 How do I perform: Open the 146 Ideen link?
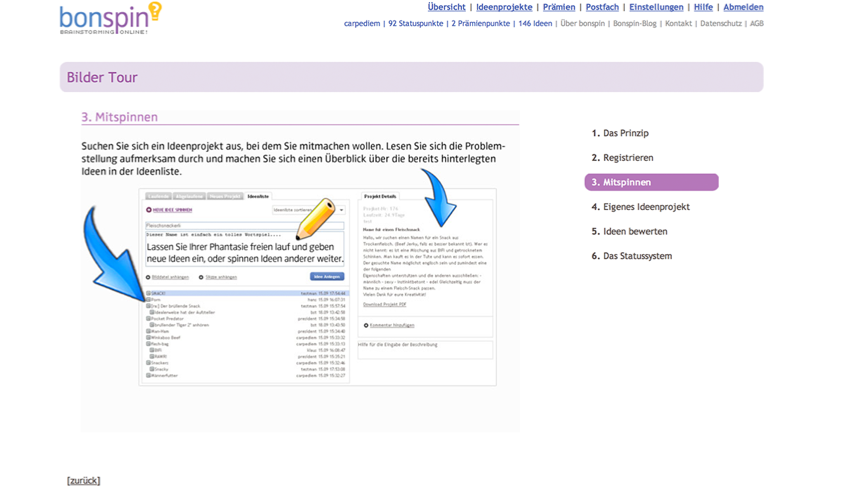[x=535, y=23]
